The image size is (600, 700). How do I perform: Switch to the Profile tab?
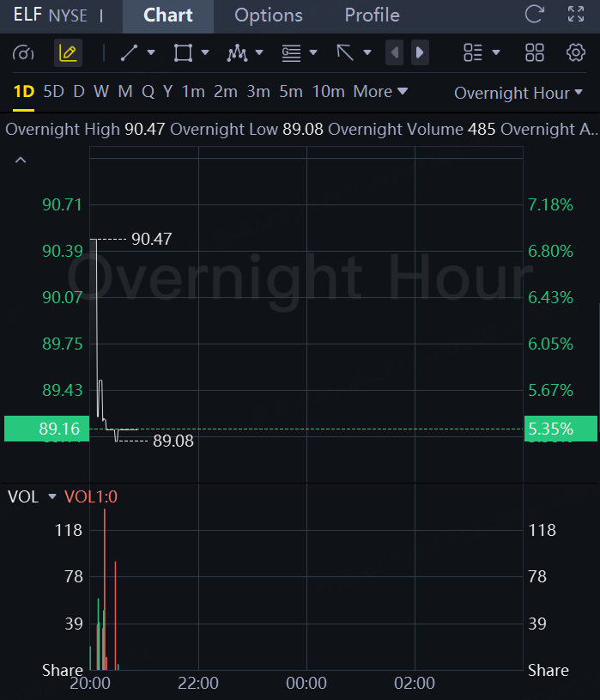point(372,15)
